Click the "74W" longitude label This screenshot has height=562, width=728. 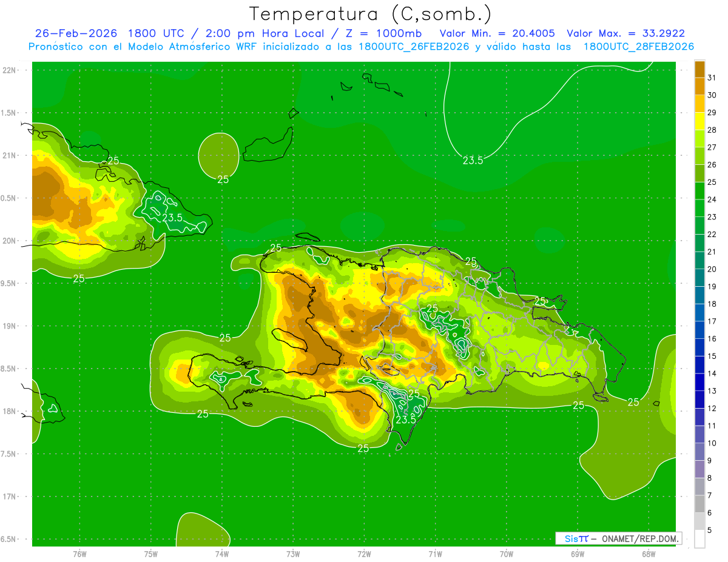(x=222, y=554)
